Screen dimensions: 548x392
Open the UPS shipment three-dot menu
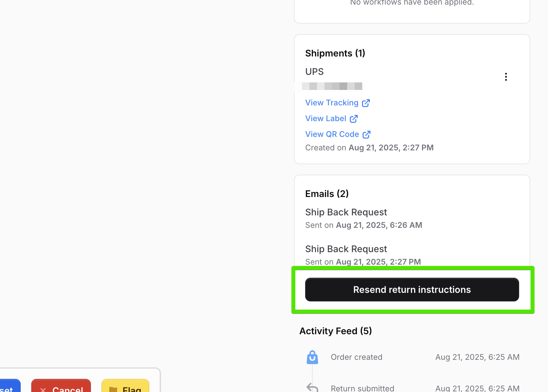[x=506, y=77]
